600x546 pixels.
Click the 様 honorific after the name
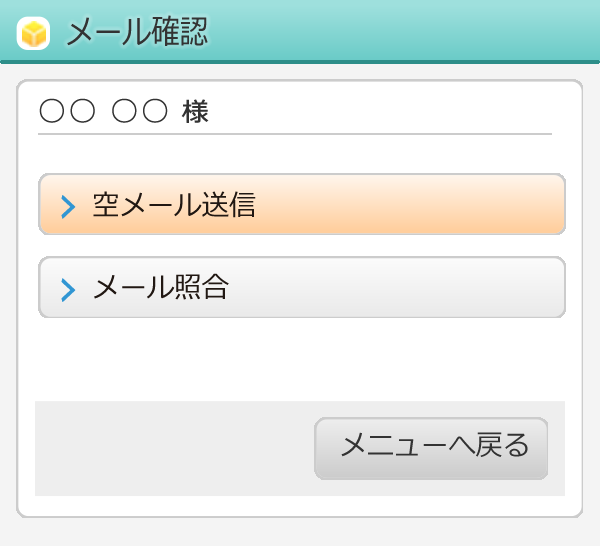click(195, 112)
